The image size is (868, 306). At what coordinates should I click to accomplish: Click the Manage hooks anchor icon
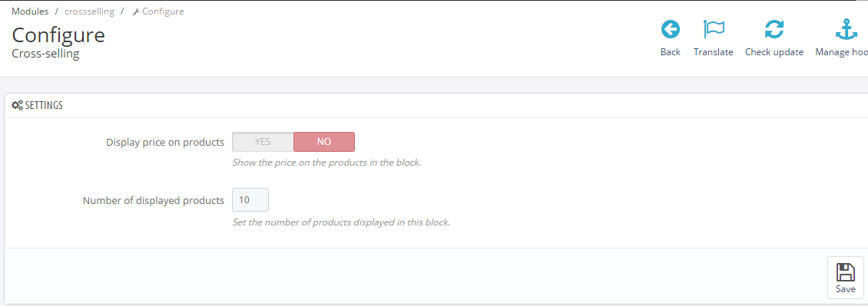(846, 29)
